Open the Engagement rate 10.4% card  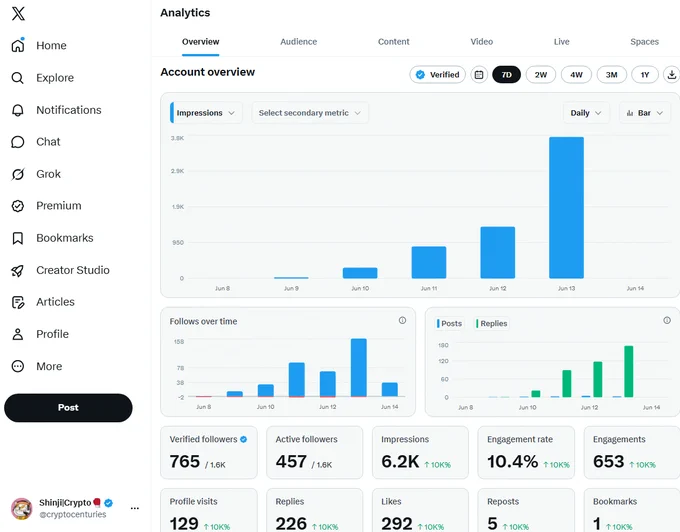[x=526, y=453]
